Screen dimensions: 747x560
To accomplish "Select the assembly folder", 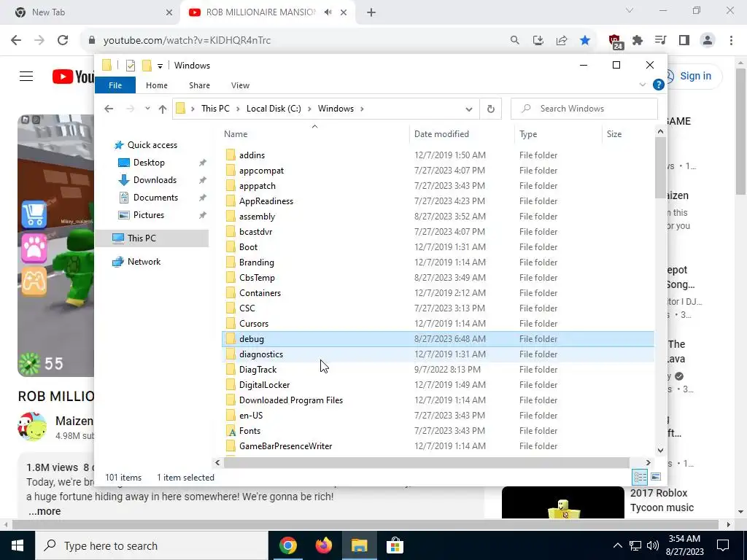I will [438, 216].
